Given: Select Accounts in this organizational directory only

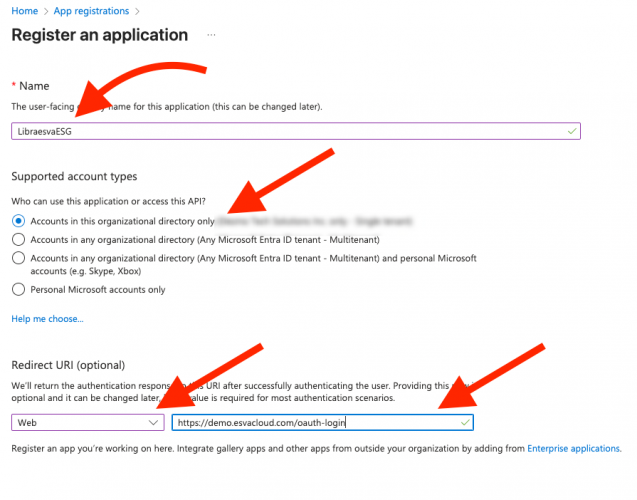Looking at the screenshot, I should (18, 221).
